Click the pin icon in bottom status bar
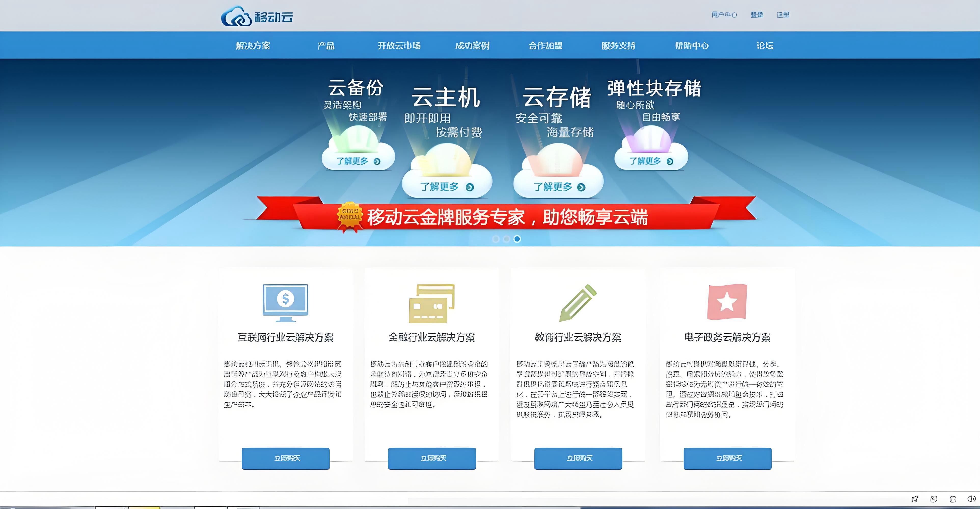980x509 pixels. [915, 499]
